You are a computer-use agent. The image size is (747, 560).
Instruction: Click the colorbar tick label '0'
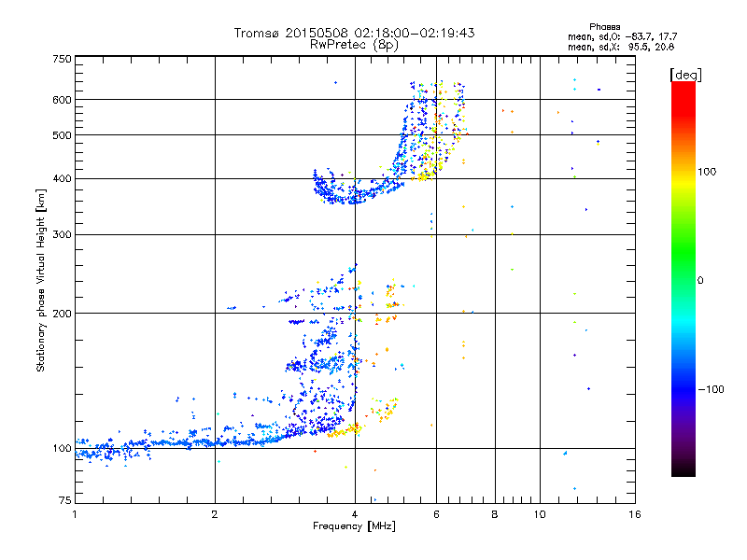700,281
